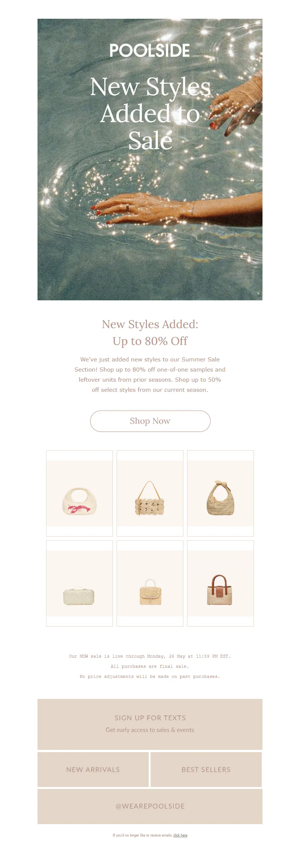Click the MDW sale deadline notice
The height and width of the screenshot is (868, 300).
[x=150, y=656]
